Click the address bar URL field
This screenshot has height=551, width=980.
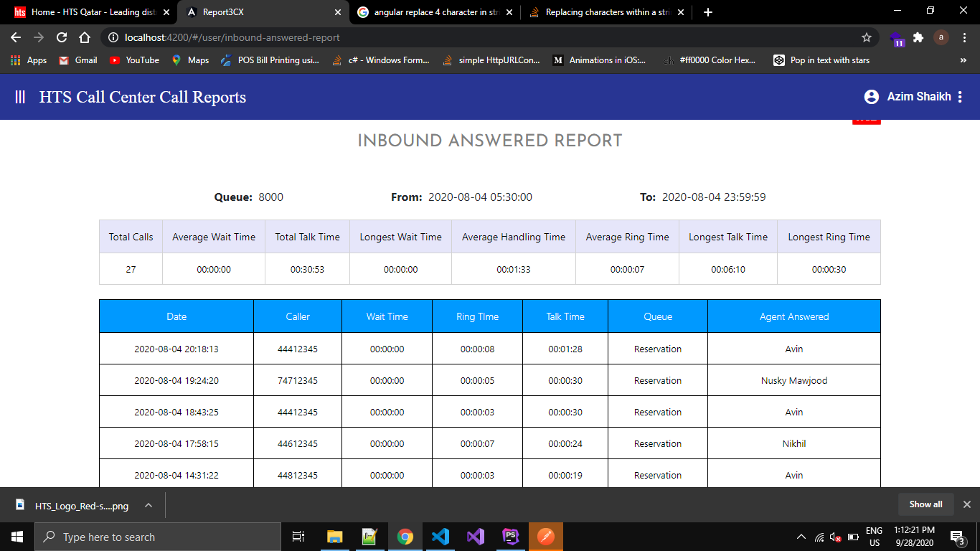473,37
